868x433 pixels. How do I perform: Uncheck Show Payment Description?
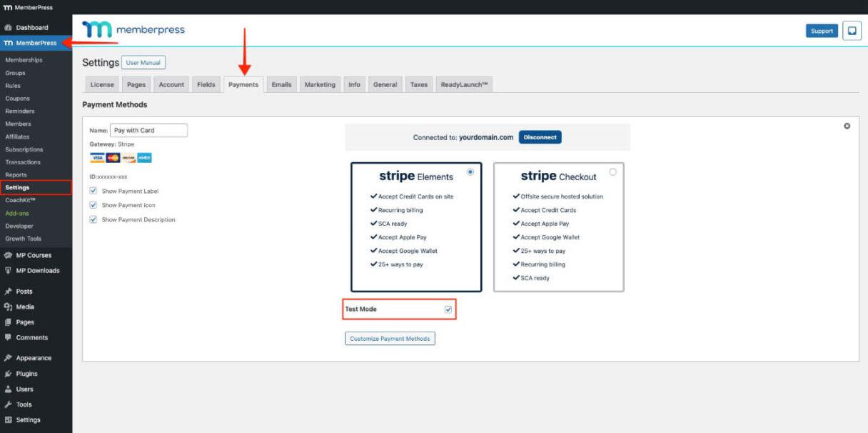[94, 219]
